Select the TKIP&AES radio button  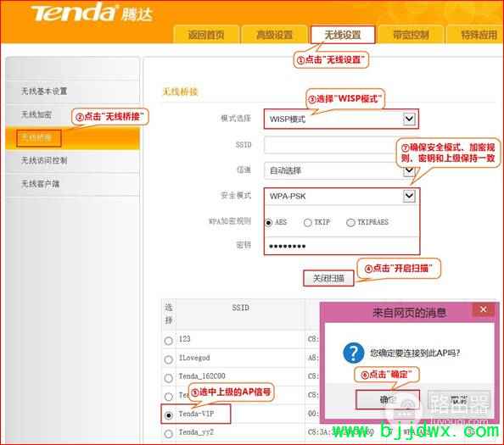[350, 222]
